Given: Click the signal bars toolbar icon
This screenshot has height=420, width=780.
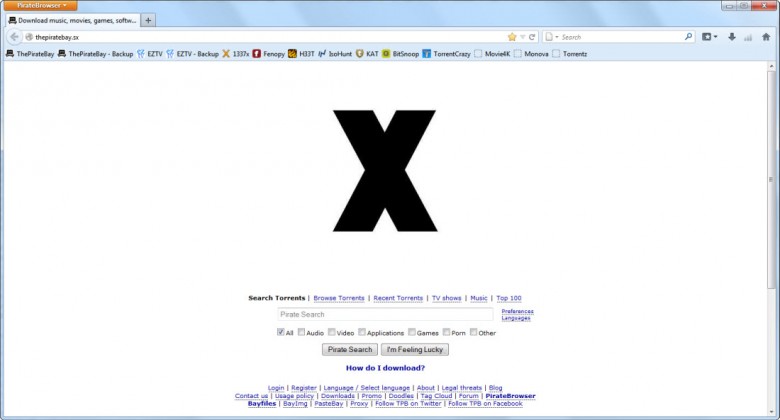Looking at the screenshot, I should pyautogui.click(x=748, y=37).
